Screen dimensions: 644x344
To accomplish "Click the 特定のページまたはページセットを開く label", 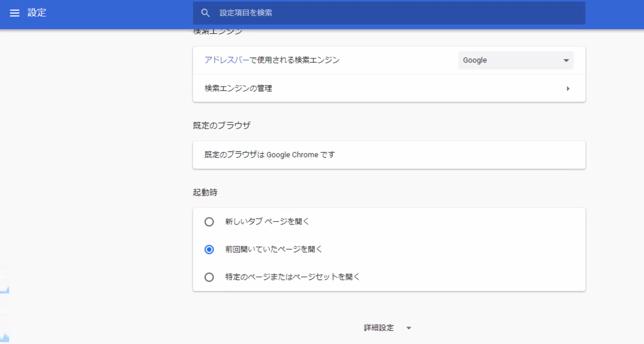I will (x=292, y=277).
